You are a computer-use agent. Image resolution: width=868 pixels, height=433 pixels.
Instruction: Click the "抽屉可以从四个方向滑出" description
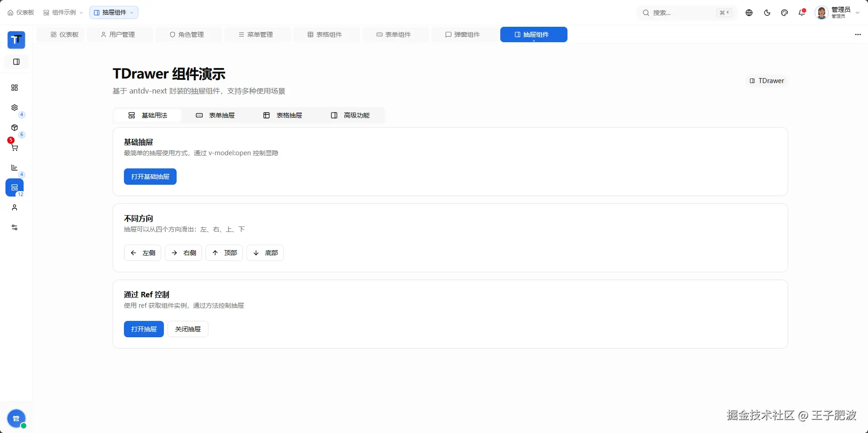[x=184, y=229]
